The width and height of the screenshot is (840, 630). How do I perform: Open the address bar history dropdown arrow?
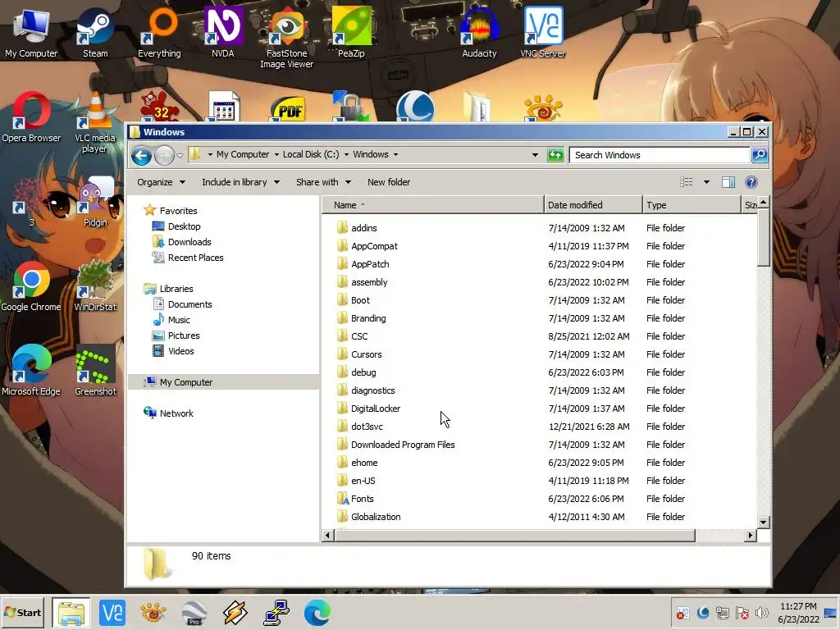pyautogui.click(x=535, y=155)
